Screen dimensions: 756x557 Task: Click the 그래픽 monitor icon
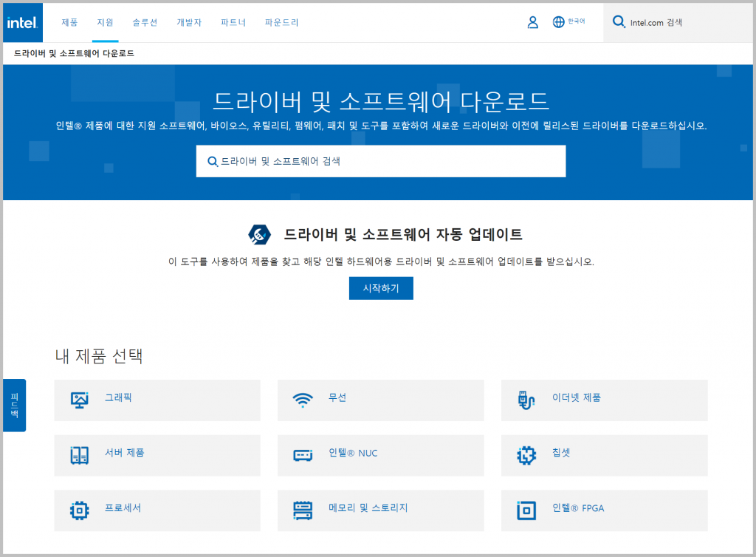[x=80, y=400]
